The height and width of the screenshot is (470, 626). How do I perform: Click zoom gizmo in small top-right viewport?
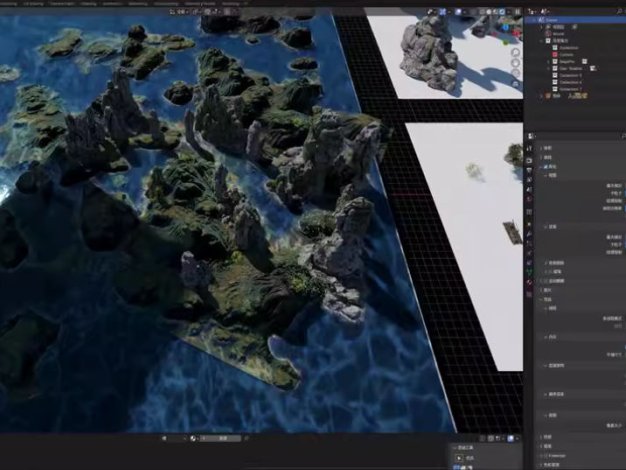[516, 52]
